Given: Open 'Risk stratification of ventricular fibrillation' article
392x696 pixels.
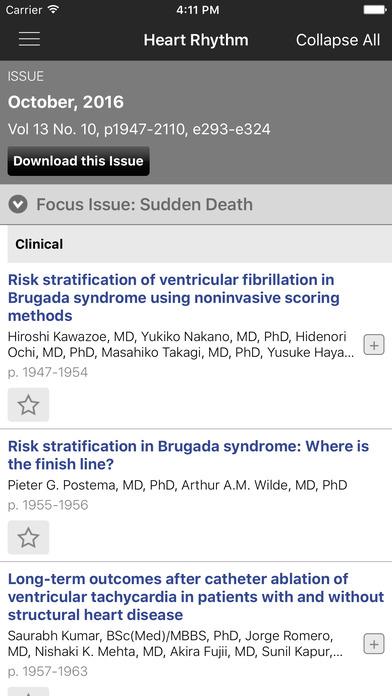Looking at the screenshot, I should [x=174, y=297].
